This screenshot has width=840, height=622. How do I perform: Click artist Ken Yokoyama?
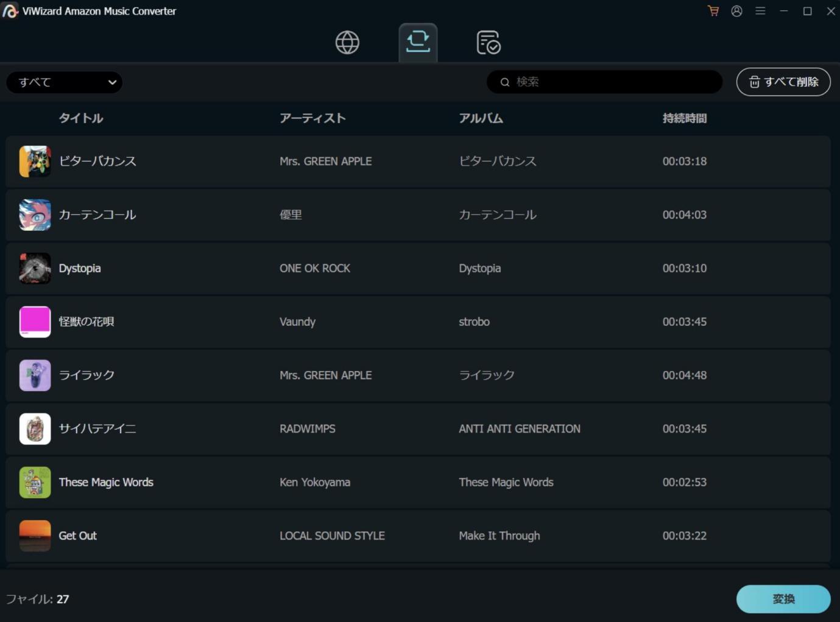(x=315, y=482)
